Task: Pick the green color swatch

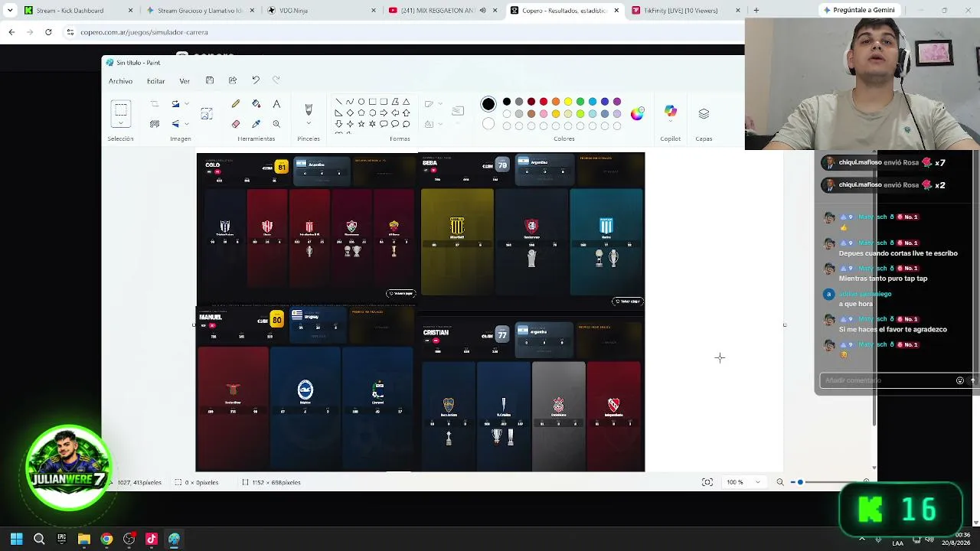Action: 580,102
